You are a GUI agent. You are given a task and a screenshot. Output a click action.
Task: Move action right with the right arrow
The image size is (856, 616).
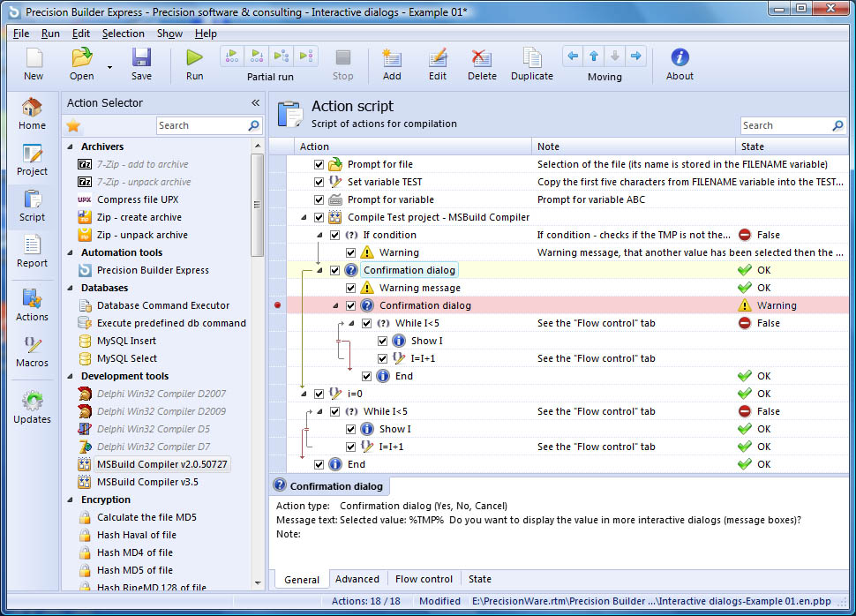[x=635, y=56]
